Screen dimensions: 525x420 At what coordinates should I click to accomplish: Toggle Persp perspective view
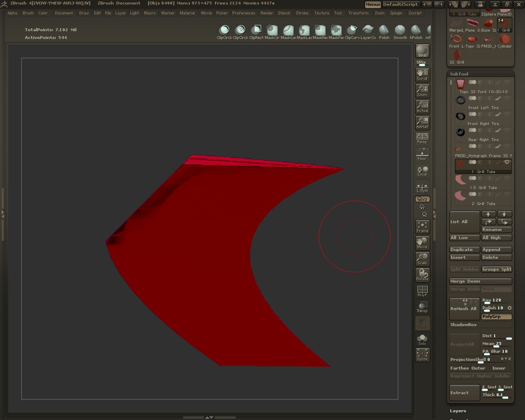[422, 138]
